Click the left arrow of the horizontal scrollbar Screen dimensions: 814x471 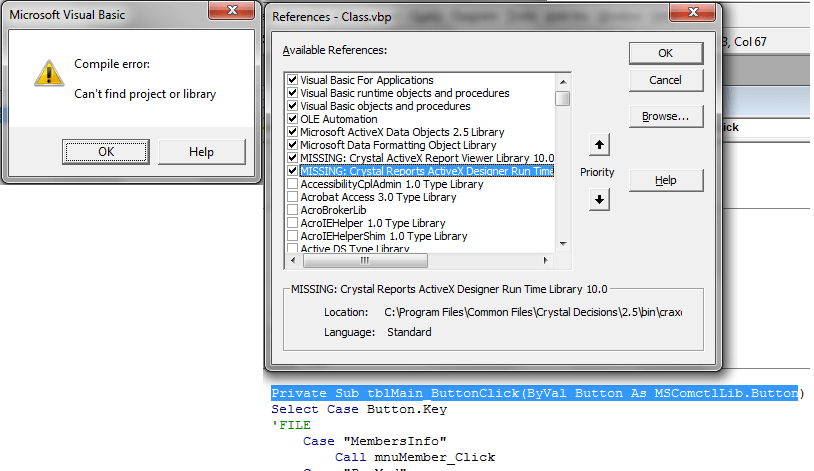293,260
